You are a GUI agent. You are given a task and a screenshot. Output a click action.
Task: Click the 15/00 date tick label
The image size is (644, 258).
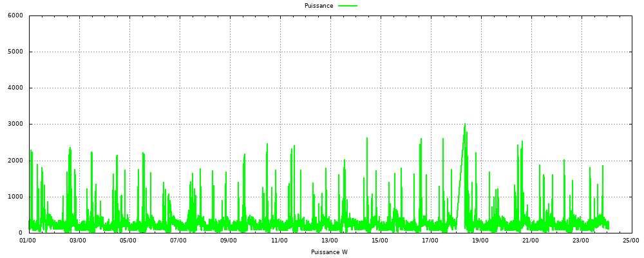[x=379, y=241]
